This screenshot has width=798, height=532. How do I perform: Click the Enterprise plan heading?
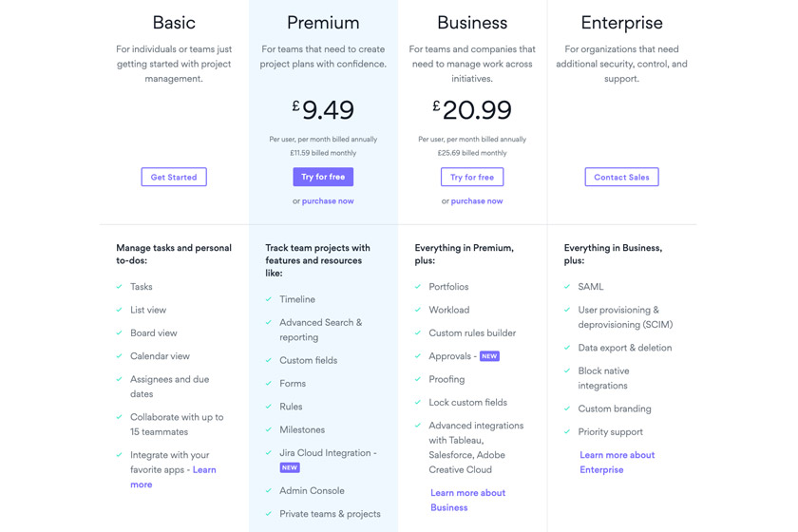click(x=621, y=23)
